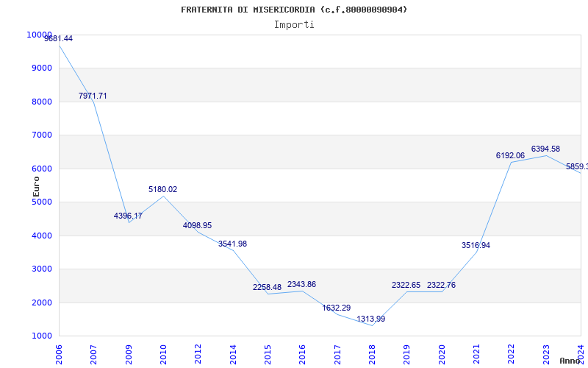588x368 pixels.
Task: Select the 7000 y-axis tick
Action: [42, 135]
